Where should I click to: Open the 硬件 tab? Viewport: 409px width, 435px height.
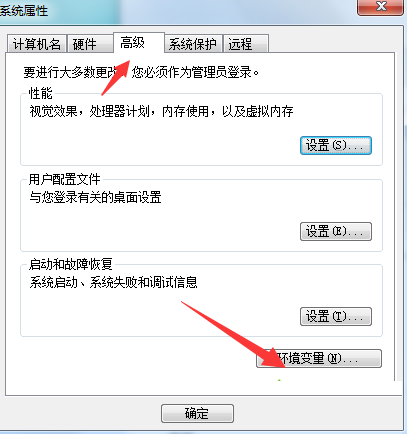point(90,44)
